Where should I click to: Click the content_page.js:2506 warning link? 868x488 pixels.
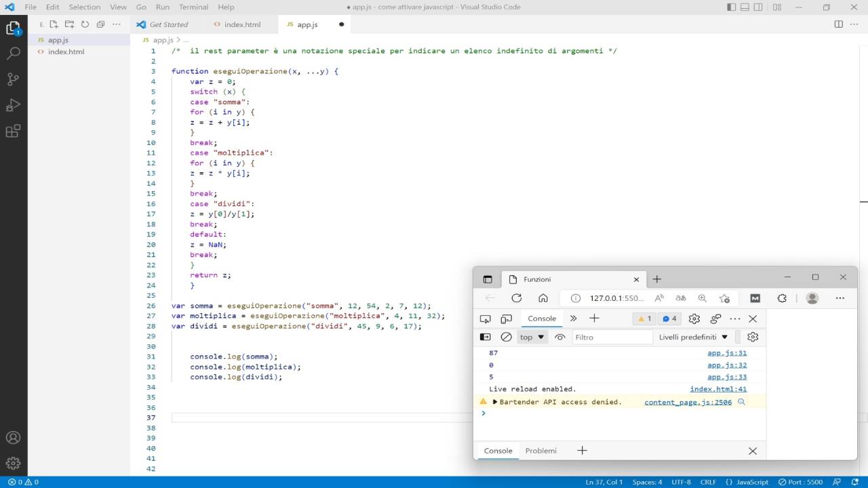pyautogui.click(x=687, y=401)
